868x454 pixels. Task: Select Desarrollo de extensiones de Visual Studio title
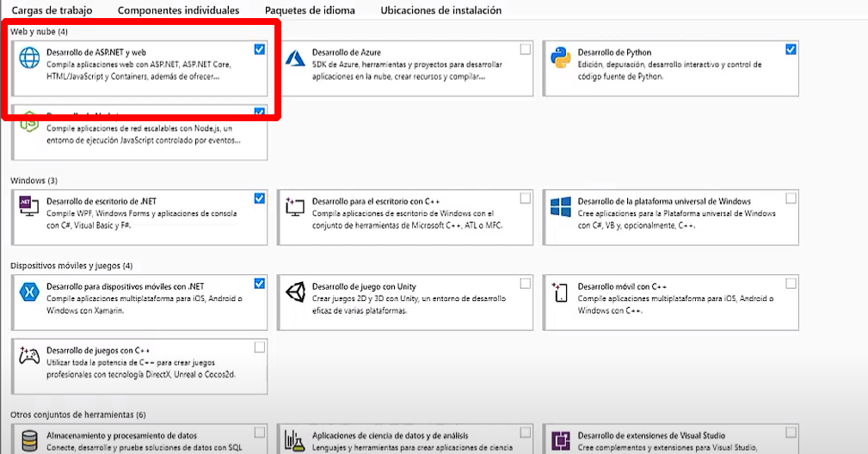click(651, 436)
